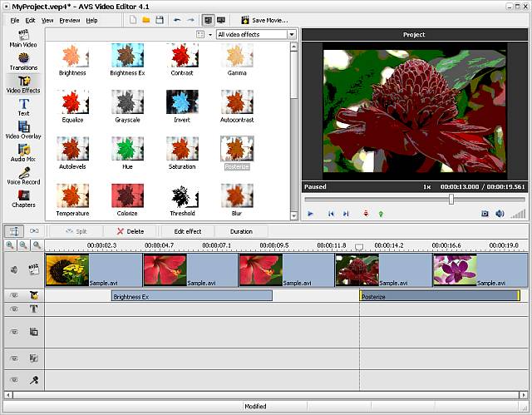
Task: Click the undo arrow in toolbar
Action: click(177, 20)
